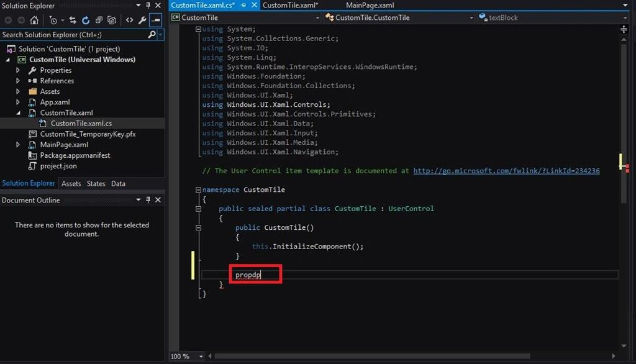Toggle pin on Solution Explorer panel
The width and height of the screenshot is (636, 364).
148,5
